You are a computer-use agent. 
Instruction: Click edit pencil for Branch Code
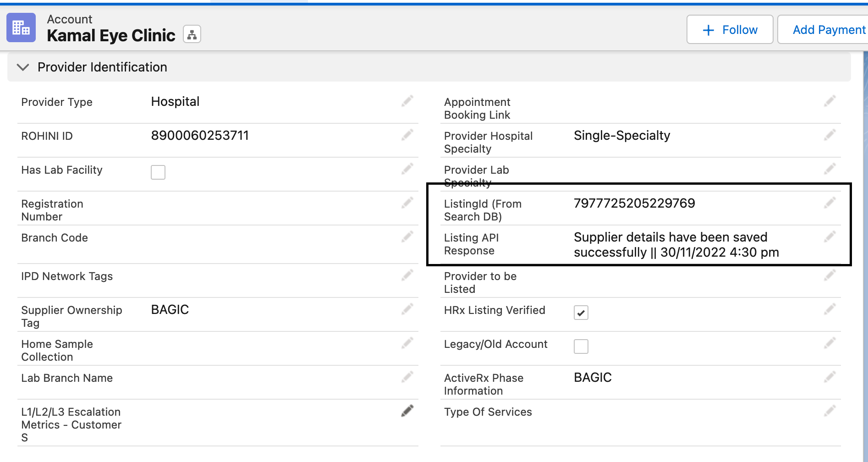tap(407, 237)
